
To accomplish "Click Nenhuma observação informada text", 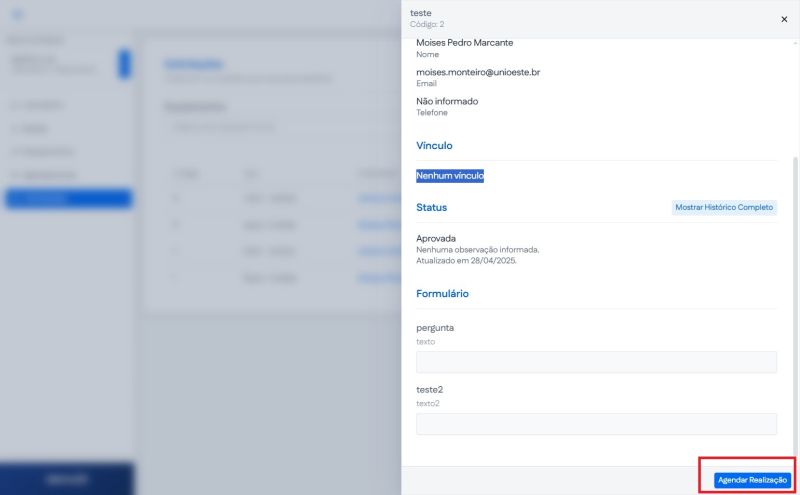I will [477, 249].
